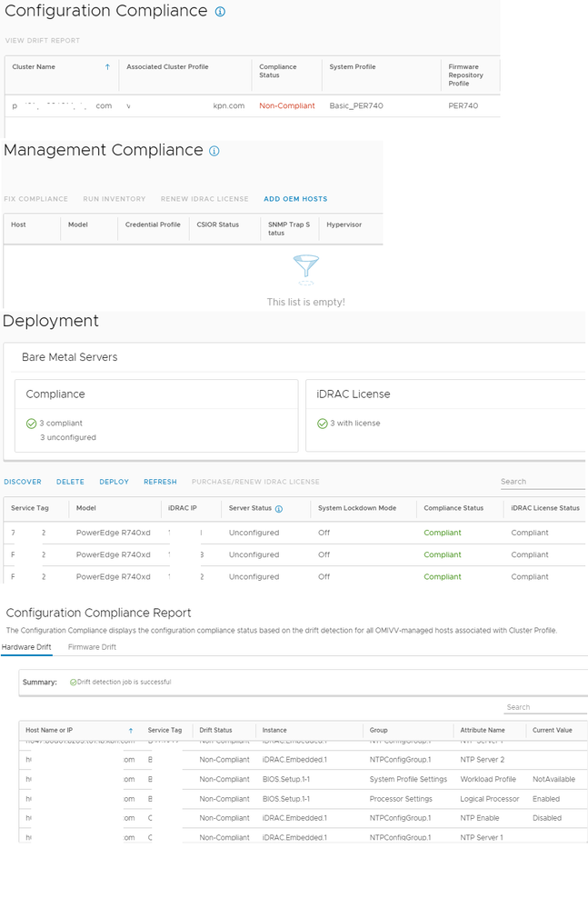Select the Processor Settings group cell

coord(401,800)
